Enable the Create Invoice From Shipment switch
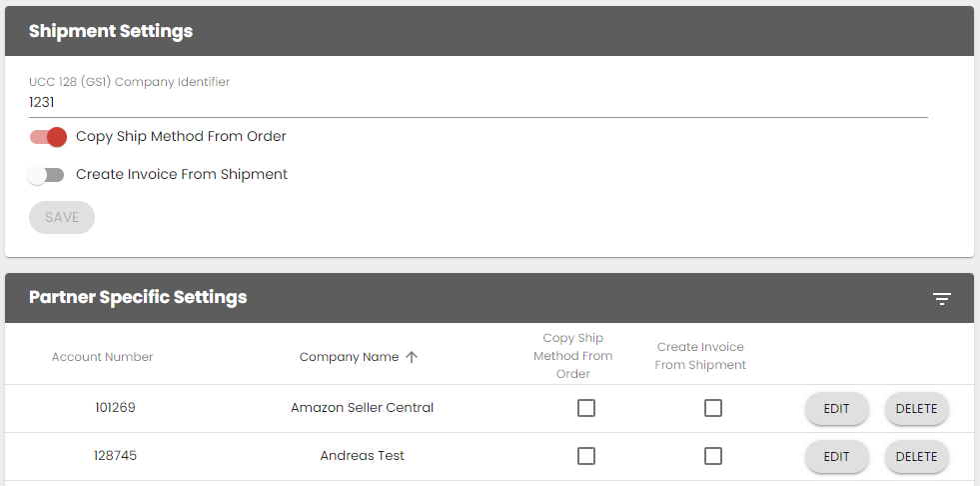980x486 pixels. click(x=46, y=175)
